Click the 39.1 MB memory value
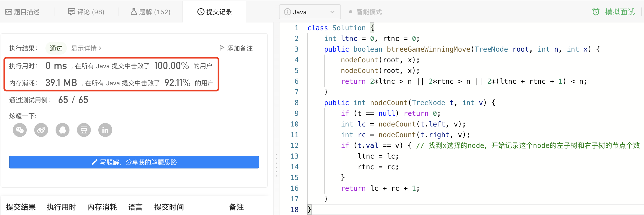This screenshot has height=215, width=644. pyautogui.click(x=61, y=83)
